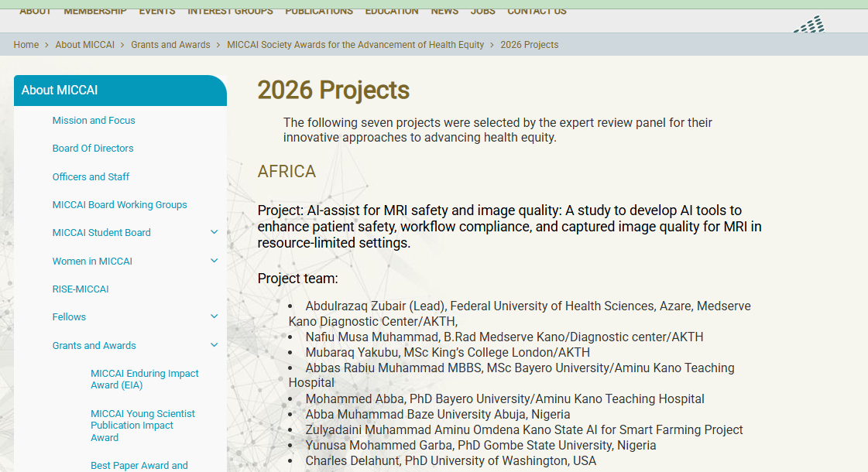Select the Abdulrazaq Zubair (Lead) entry
868x472 pixels.
tap(520, 313)
